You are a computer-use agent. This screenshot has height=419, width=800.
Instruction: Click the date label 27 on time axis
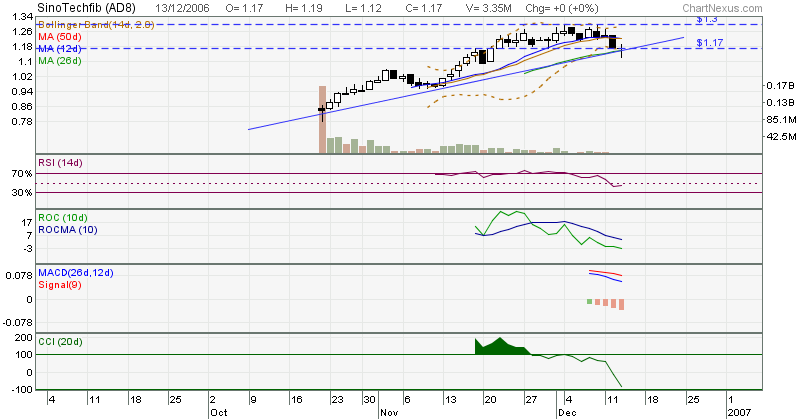click(x=531, y=400)
